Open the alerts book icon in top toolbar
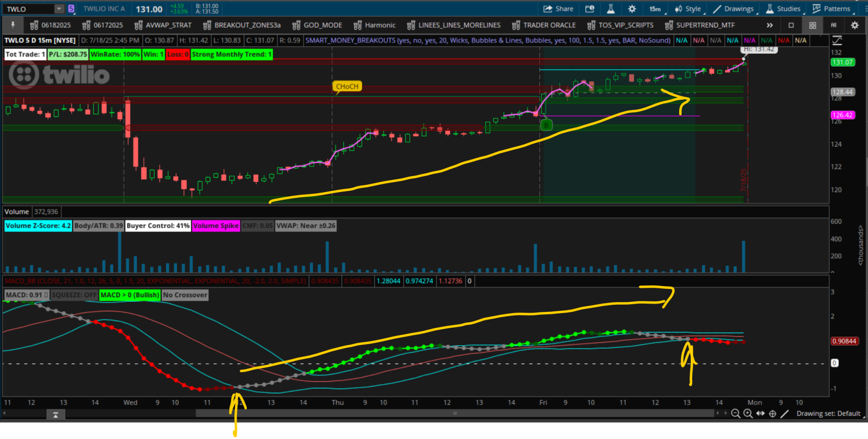The width and height of the screenshot is (868, 439). pos(590,9)
